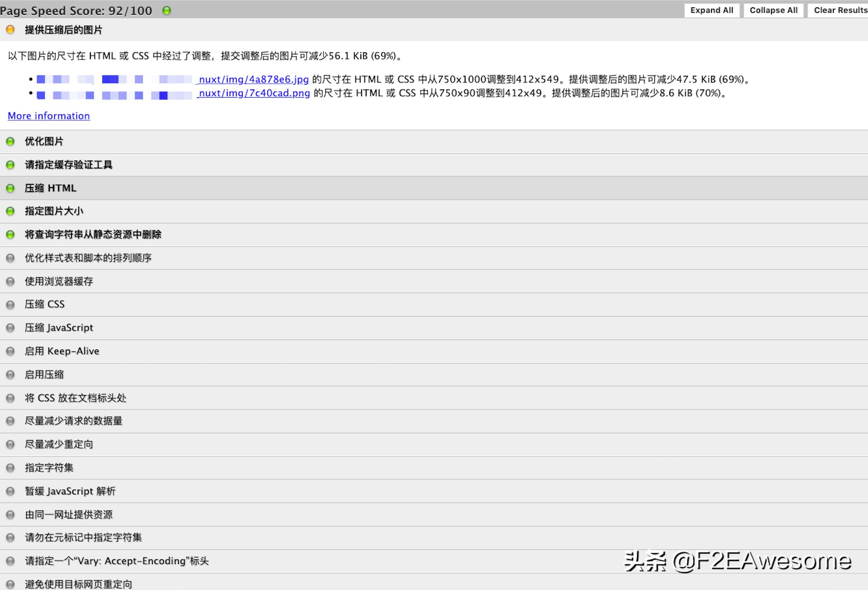
Task: Collapse the 提供压缩后的图片 section header
Action: coord(63,30)
